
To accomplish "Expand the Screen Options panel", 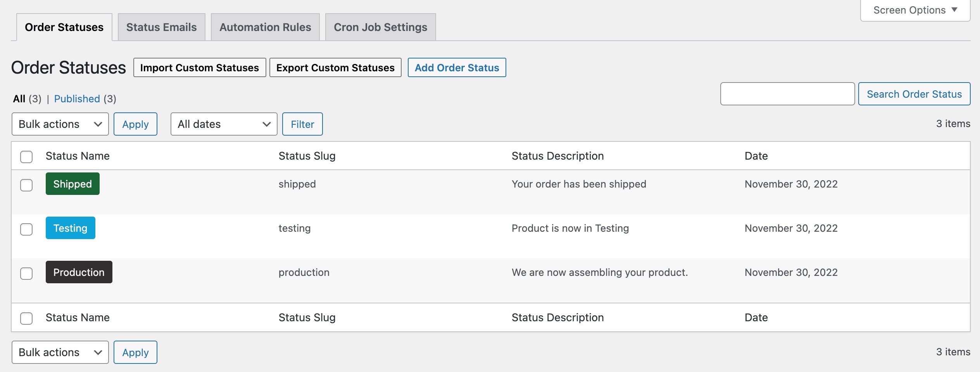I will coord(914,10).
